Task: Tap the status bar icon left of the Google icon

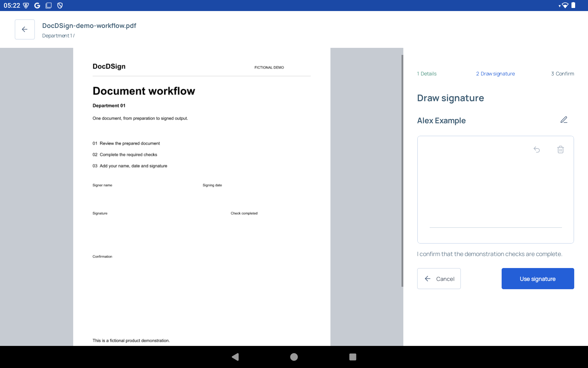Action: coord(26,6)
